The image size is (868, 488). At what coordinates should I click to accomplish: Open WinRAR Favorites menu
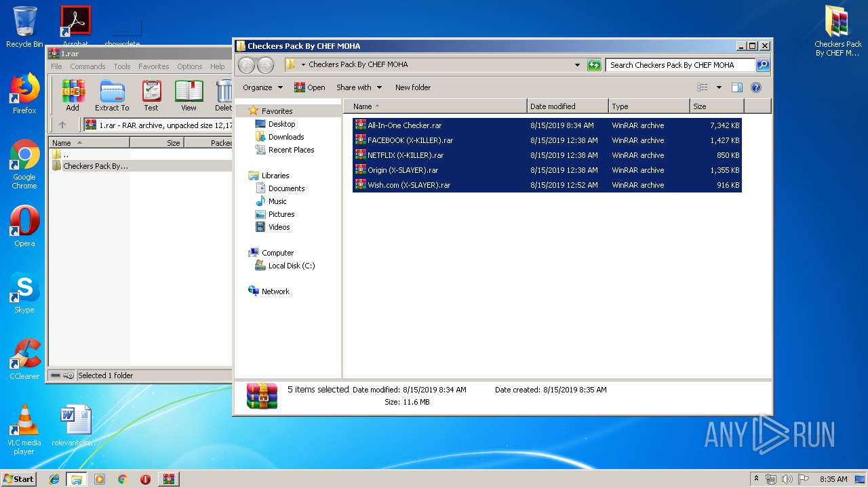(x=154, y=66)
